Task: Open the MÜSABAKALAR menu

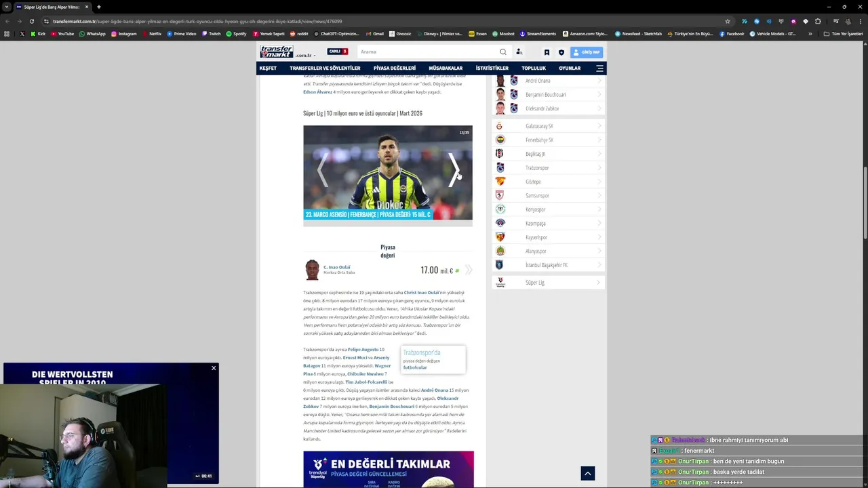Action: pyautogui.click(x=446, y=68)
